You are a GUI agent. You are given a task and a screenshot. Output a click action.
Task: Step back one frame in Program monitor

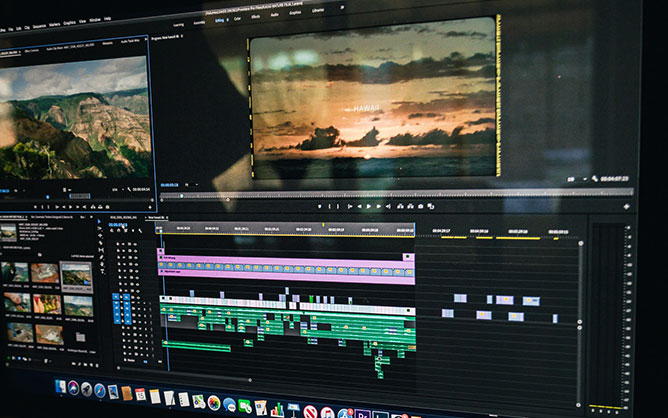tap(360, 206)
